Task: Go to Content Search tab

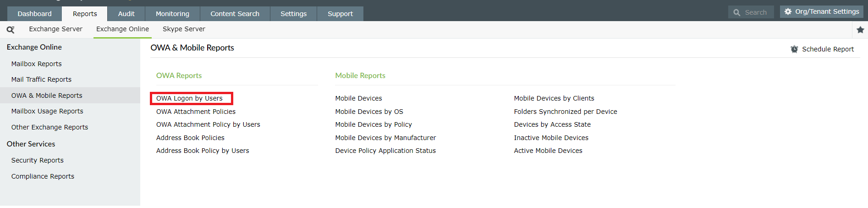Action: pyautogui.click(x=235, y=14)
